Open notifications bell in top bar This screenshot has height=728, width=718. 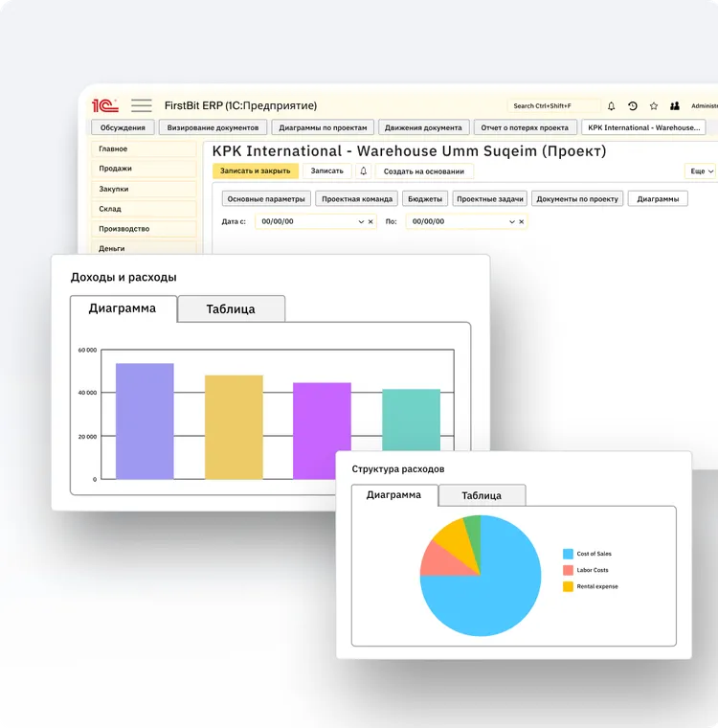[x=612, y=106]
